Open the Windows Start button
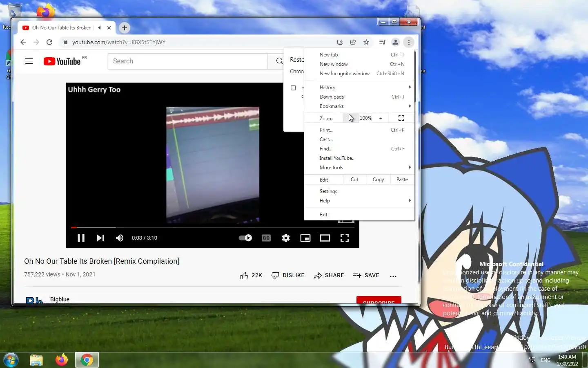 pos(11,360)
